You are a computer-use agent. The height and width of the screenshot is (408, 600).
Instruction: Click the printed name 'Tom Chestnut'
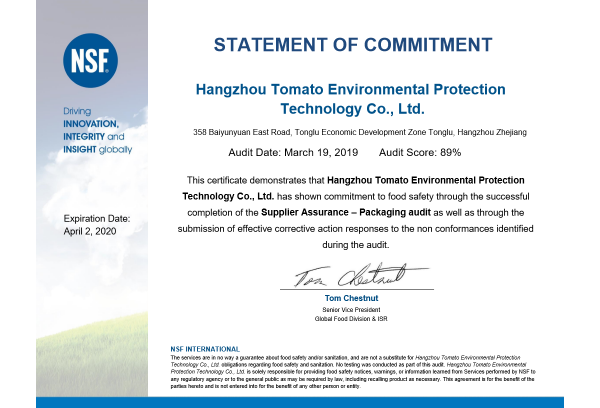pos(351,298)
